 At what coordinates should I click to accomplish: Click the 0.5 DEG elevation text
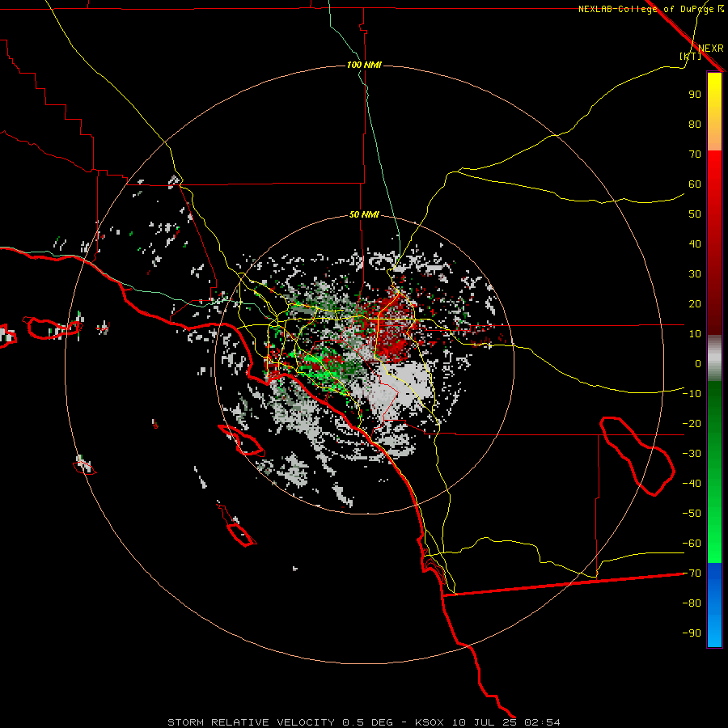pyautogui.click(x=367, y=722)
